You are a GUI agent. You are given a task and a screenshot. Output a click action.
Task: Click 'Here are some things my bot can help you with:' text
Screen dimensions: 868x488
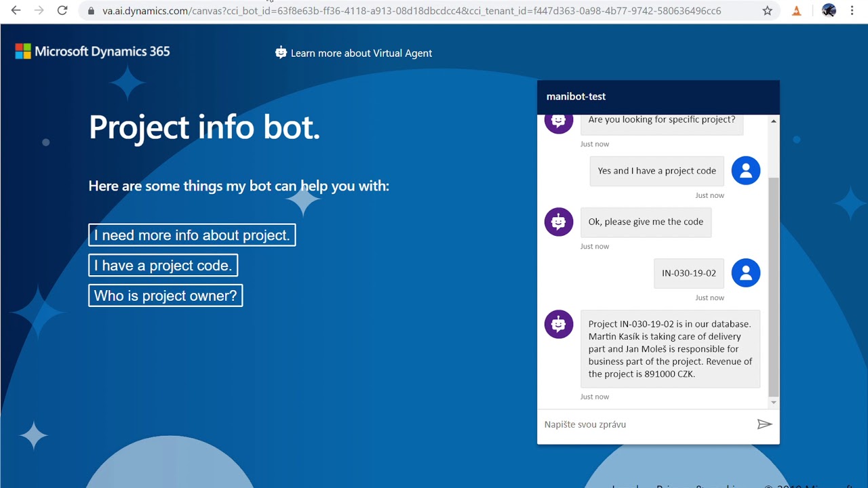pyautogui.click(x=239, y=186)
